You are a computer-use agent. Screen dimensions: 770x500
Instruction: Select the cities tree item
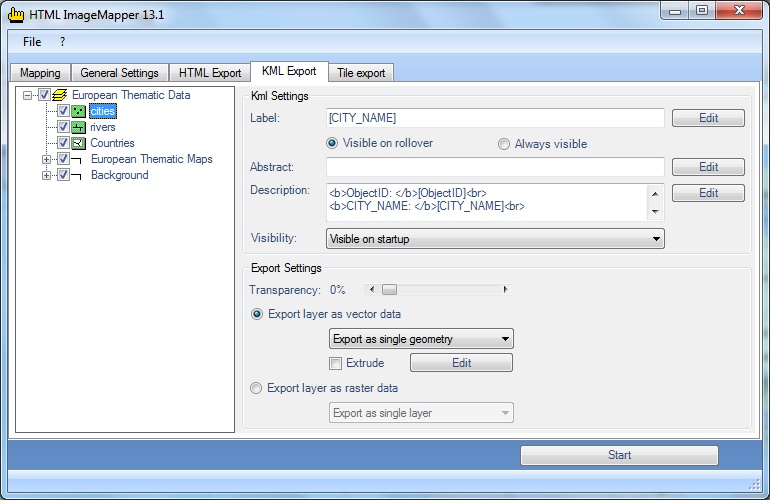pos(103,111)
